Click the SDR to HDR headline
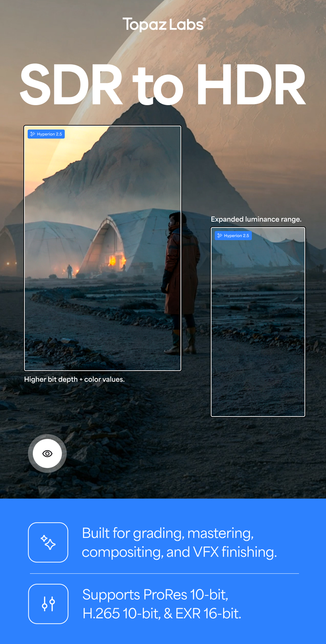 (163, 85)
